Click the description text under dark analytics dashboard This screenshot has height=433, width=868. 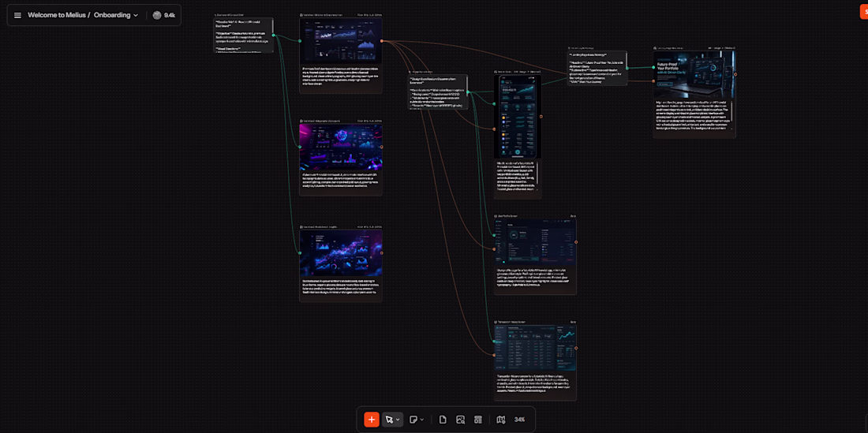pyautogui.click(x=340, y=76)
